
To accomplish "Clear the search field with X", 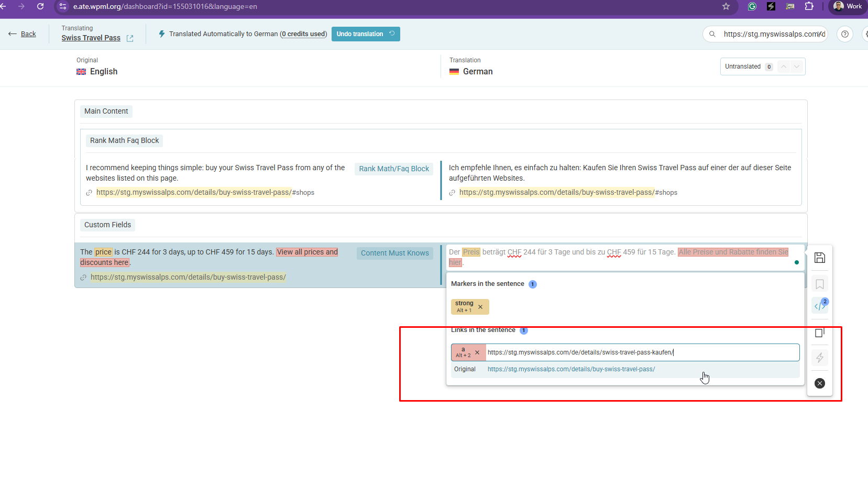I will (x=821, y=34).
